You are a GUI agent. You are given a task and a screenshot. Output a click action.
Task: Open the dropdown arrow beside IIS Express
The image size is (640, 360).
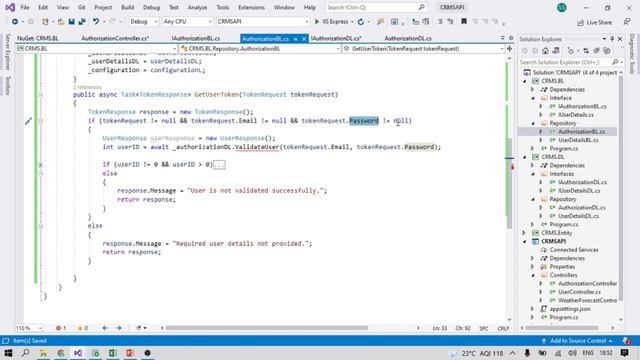coord(352,22)
